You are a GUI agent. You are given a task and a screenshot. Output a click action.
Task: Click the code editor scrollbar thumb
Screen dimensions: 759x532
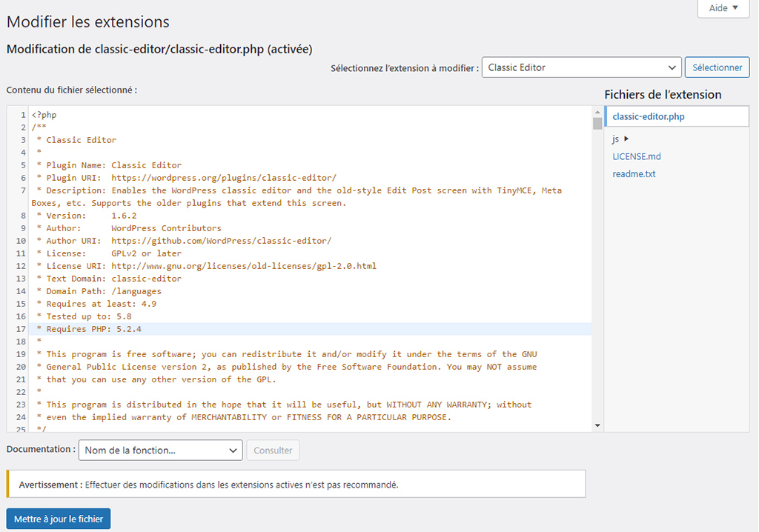(597, 123)
